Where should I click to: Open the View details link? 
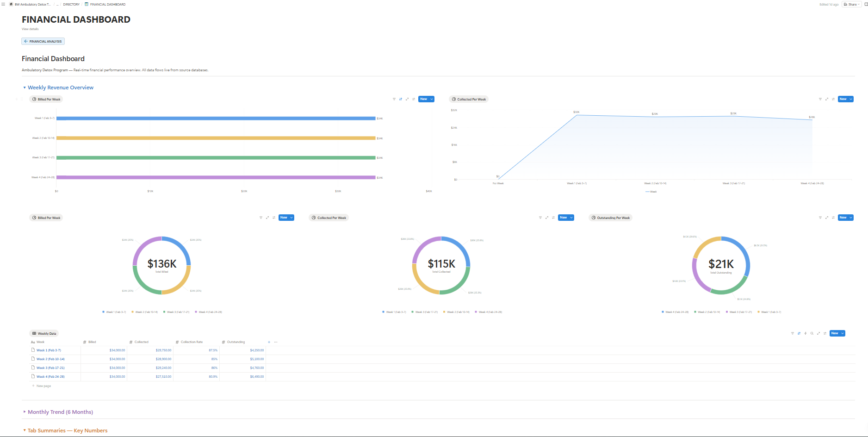click(30, 29)
